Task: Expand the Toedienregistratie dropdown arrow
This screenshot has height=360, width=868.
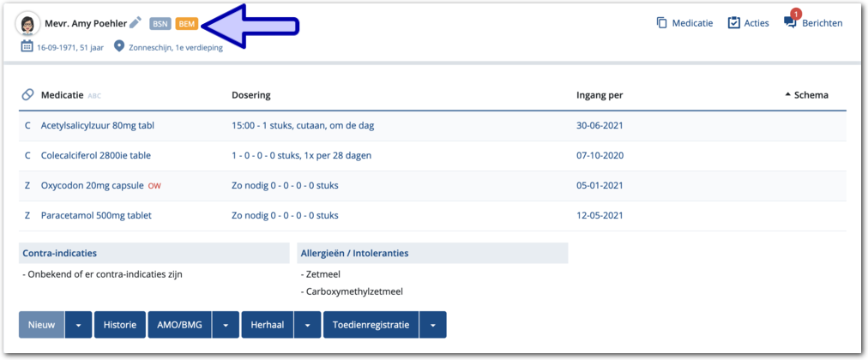Action: coord(431,325)
